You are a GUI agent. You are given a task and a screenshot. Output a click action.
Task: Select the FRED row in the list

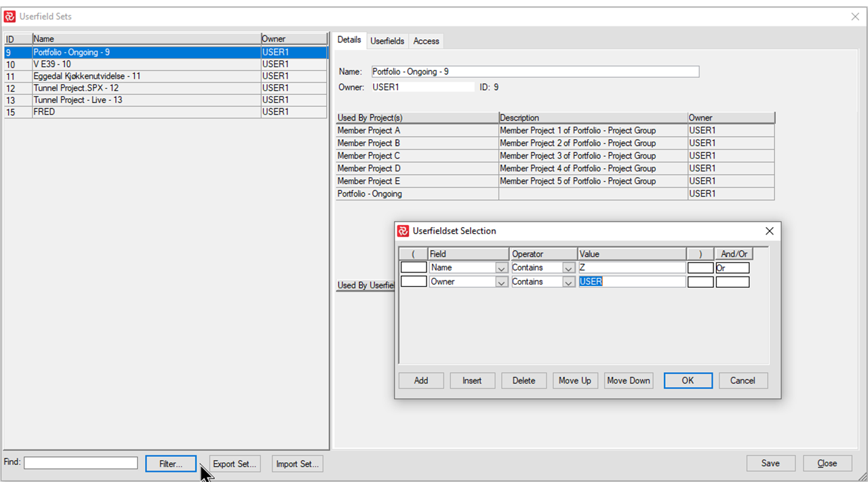coord(165,112)
